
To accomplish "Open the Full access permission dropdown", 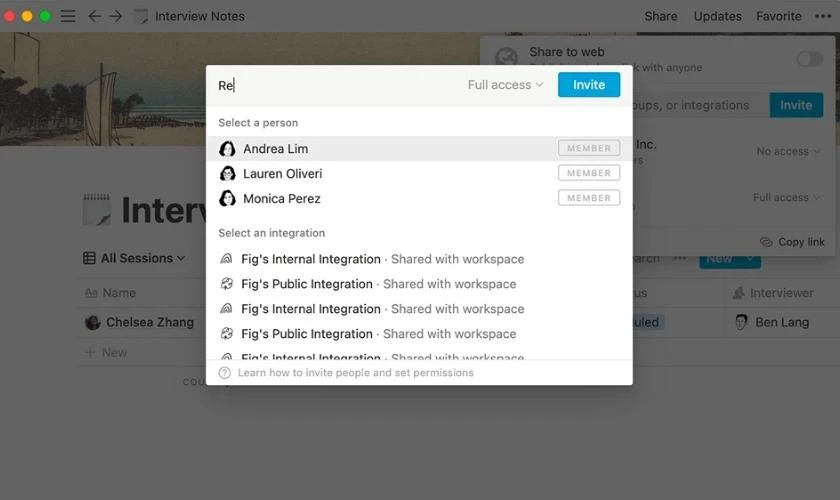I will pos(506,85).
